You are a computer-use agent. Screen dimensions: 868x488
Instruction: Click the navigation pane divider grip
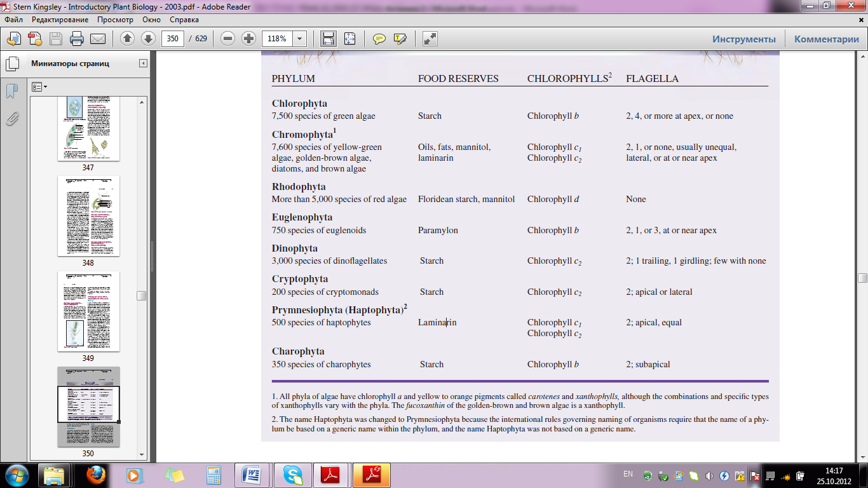click(x=153, y=257)
